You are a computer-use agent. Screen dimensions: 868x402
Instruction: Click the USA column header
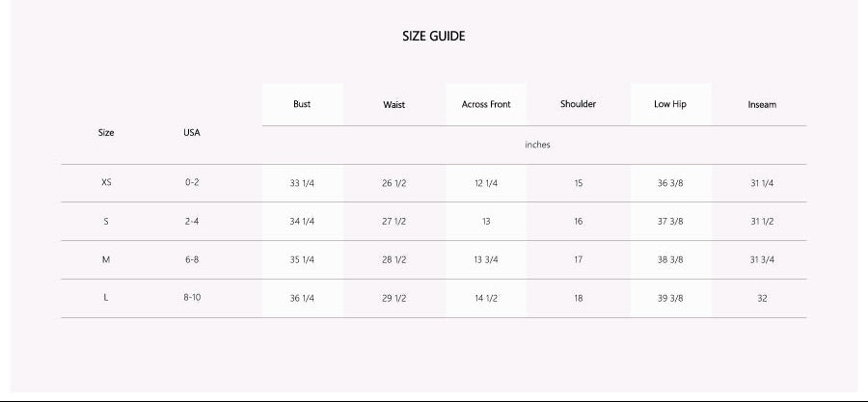click(192, 132)
